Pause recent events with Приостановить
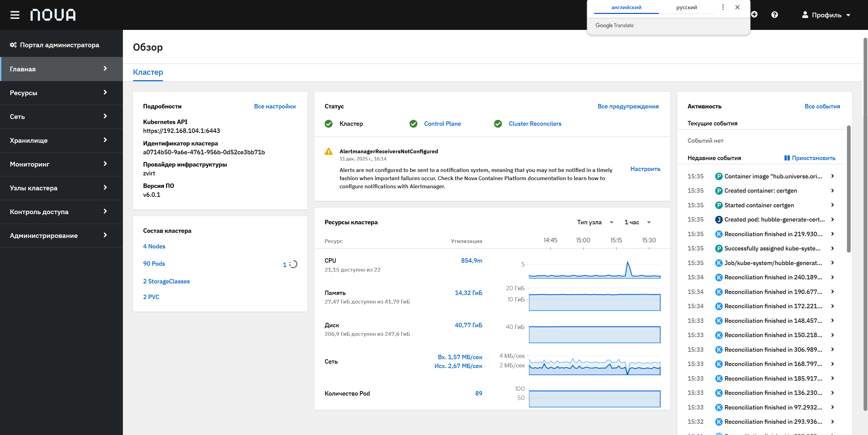Image resolution: width=868 pixels, height=435 pixels. tap(810, 158)
